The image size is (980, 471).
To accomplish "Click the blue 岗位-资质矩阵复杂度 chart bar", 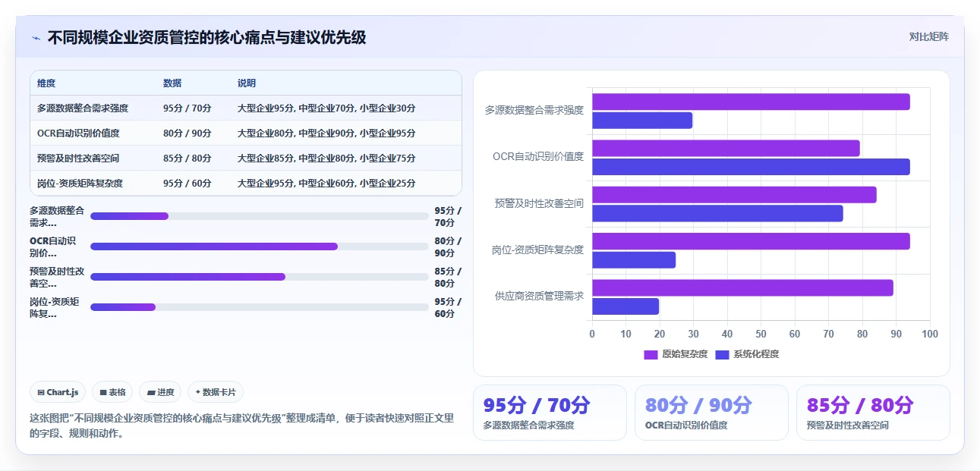I will coord(634,260).
